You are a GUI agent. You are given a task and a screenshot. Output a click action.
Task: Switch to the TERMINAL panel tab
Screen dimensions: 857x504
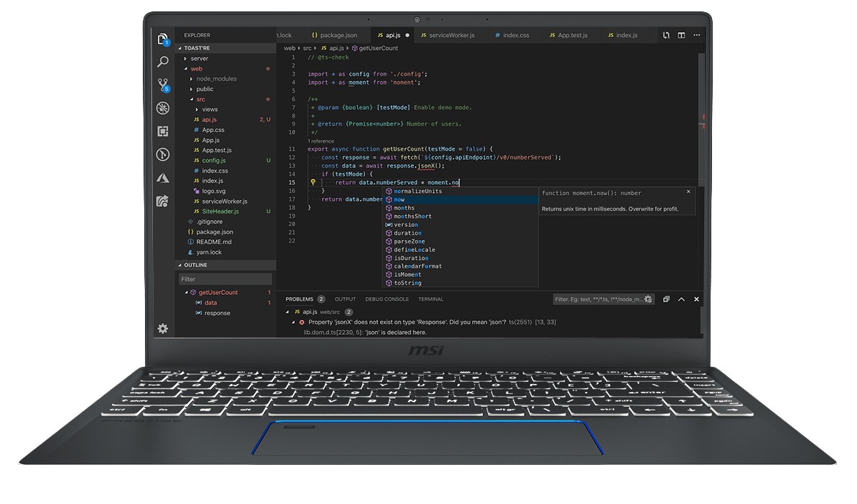[x=431, y=299]
